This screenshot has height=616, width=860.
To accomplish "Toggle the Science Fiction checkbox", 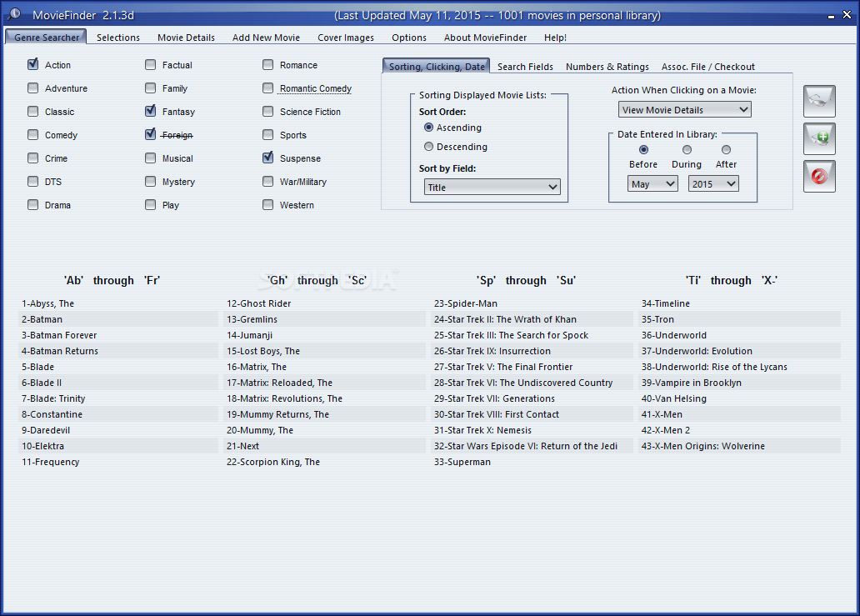I will [x=267, y=112].
